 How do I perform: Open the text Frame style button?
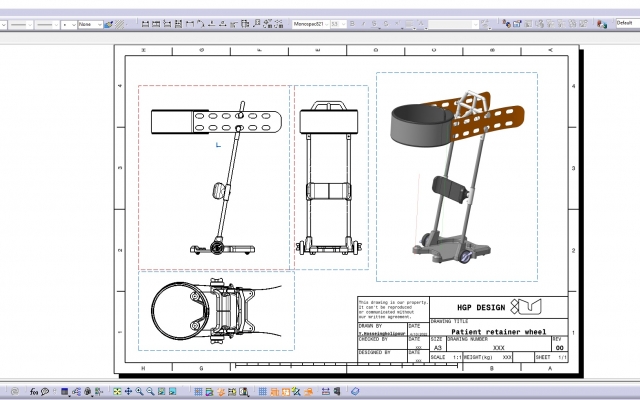coord(409,24)
